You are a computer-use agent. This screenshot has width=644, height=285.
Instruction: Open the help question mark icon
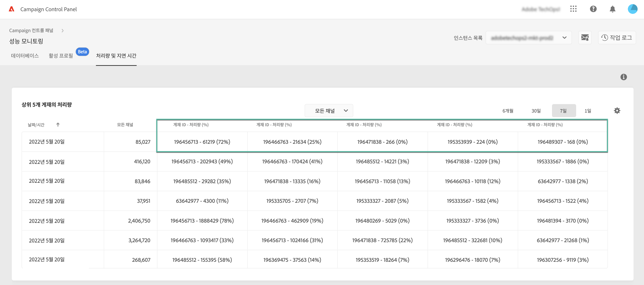(593, 9)
